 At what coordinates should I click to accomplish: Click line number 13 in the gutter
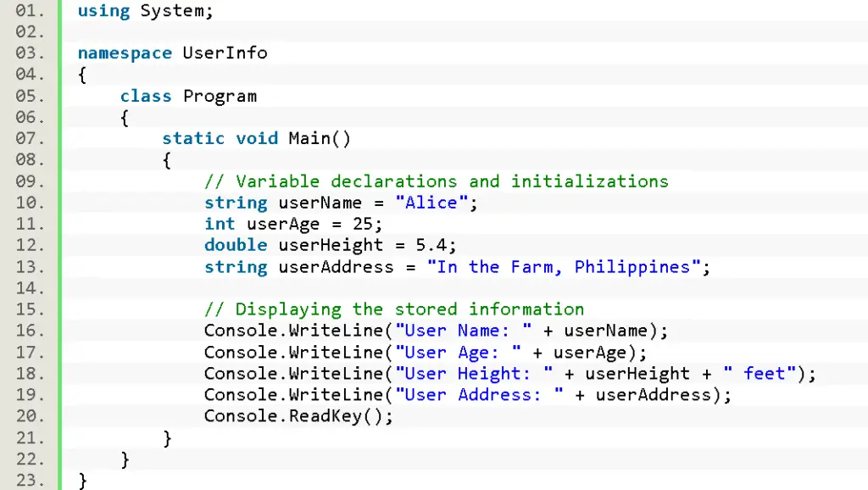click(x=25, y=266)
